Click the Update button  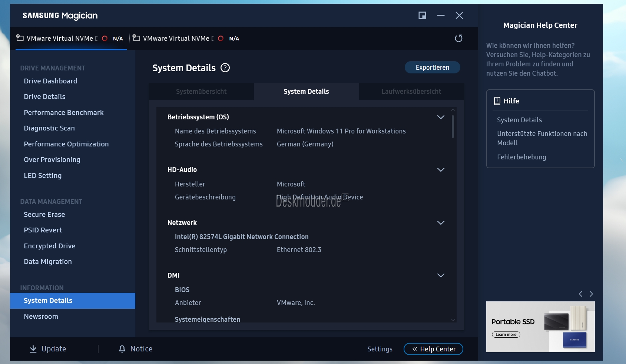coord(48,349)
